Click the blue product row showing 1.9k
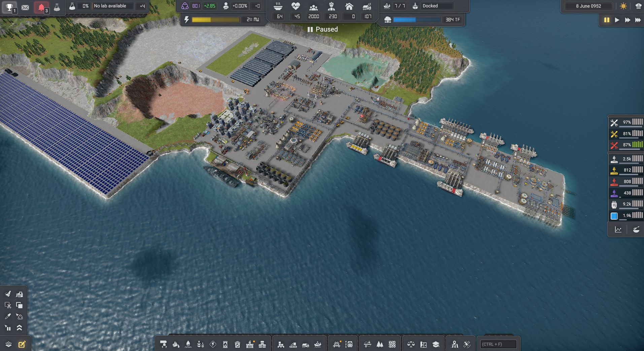Viewport: 644px width, 351px height. click(x=626, y=216)
